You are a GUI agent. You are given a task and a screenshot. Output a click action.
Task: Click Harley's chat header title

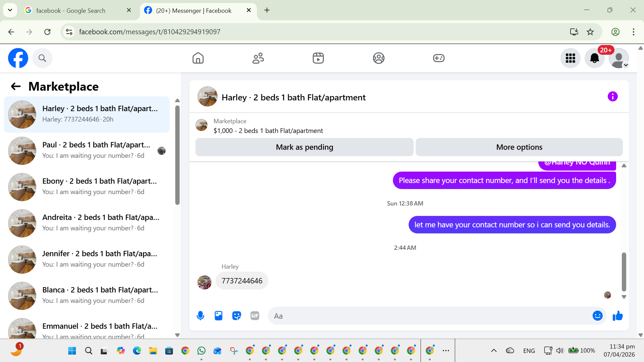293,97
